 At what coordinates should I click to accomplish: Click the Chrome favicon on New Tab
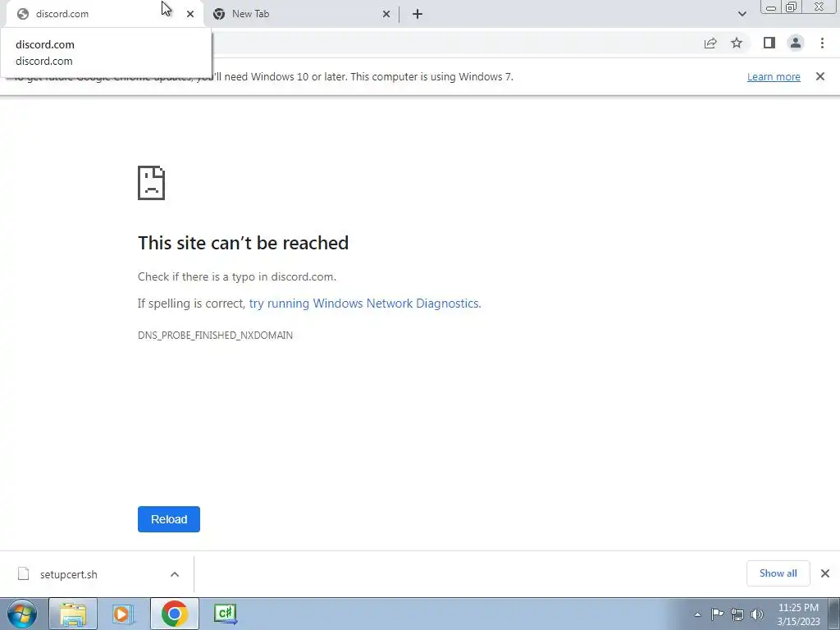[x=218, y=14]
